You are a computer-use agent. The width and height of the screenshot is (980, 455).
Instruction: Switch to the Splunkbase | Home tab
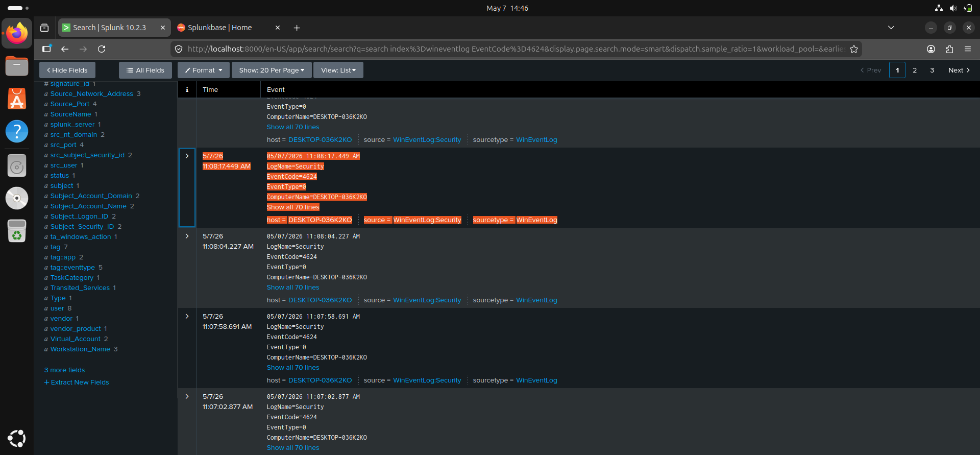[x=229, y=28]
